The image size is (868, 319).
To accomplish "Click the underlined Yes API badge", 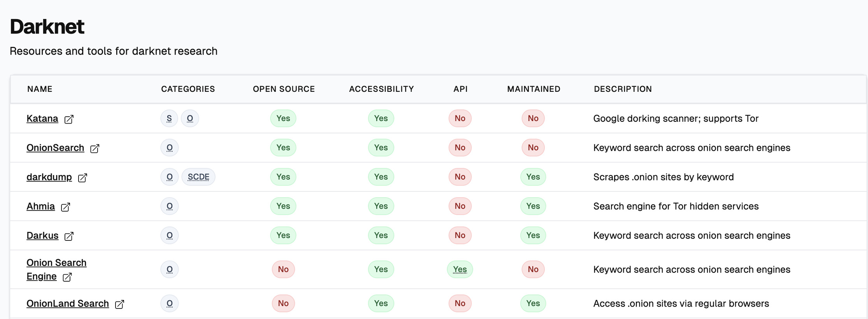I will (x=460, y=269).
